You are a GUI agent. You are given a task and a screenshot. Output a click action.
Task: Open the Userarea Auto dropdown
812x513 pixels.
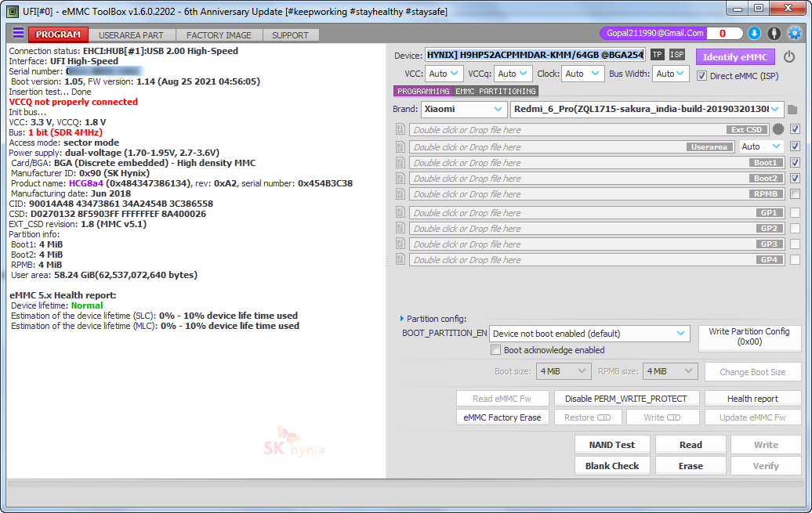[761, 146]
